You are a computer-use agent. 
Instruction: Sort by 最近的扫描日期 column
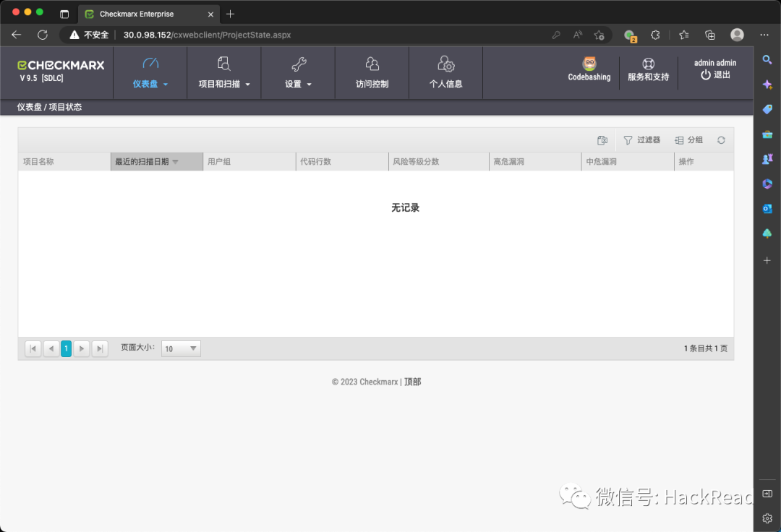pyautogui.click(x=157, y=162)
